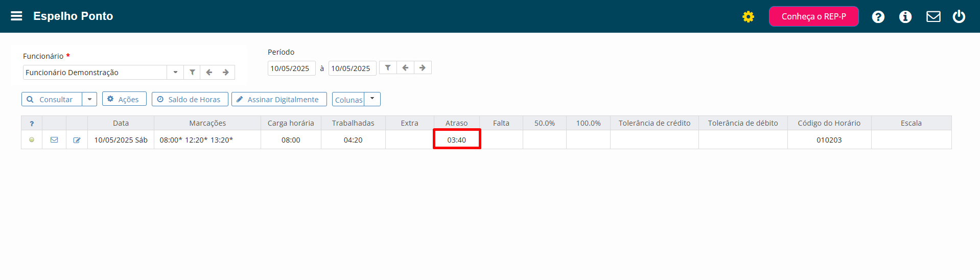This screenshot has width=980, height=280.
Task: Click the Extra column header
Action: tap(409, 123)
